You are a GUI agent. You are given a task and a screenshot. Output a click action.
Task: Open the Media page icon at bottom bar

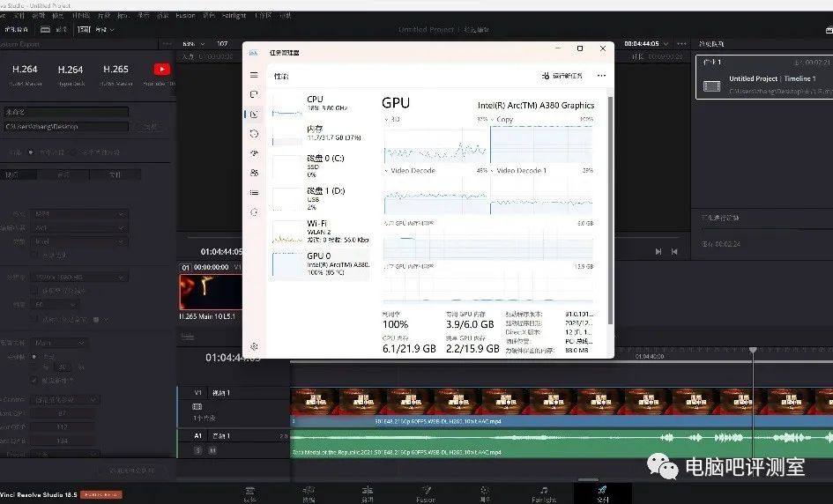(x=249, y=494)
